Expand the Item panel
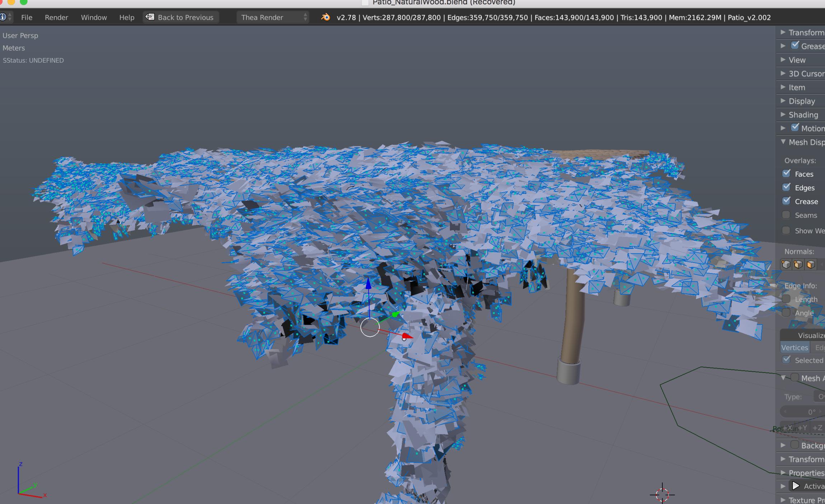The image size is (825, 504). tap(783, 87)
